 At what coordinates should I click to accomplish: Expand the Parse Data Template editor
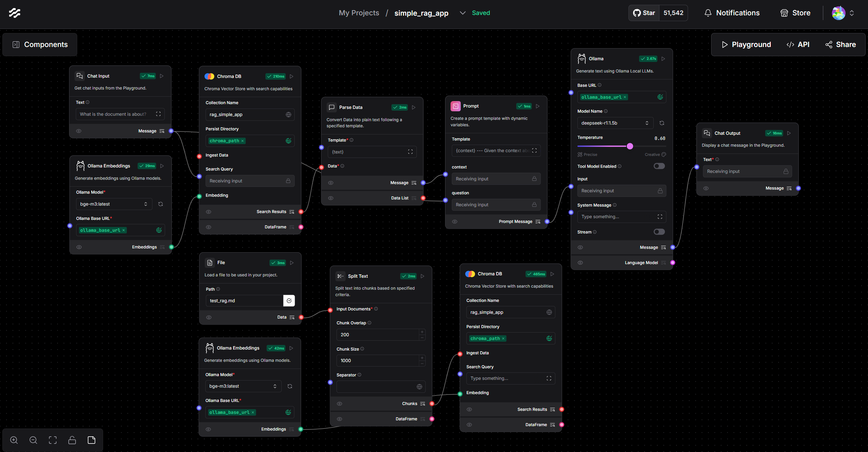click(410, 152)
